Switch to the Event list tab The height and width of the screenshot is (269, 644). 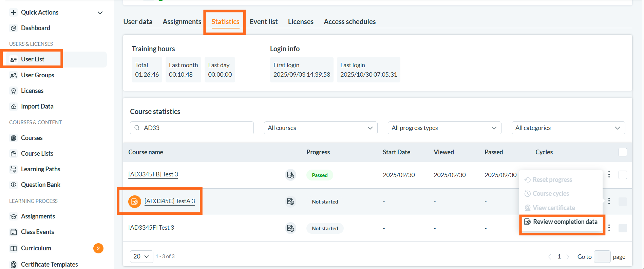[x=264, y=22]
